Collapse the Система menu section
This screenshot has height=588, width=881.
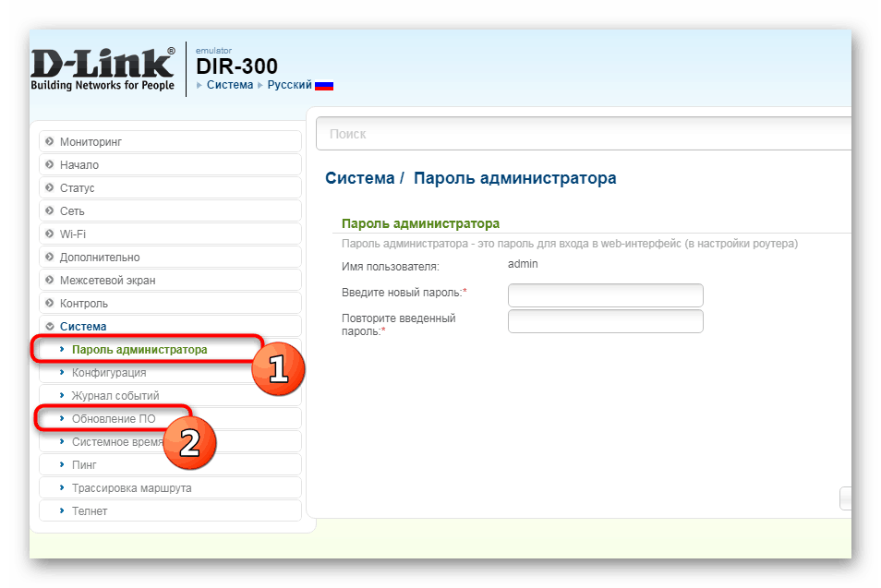click(x=170, y=326)
